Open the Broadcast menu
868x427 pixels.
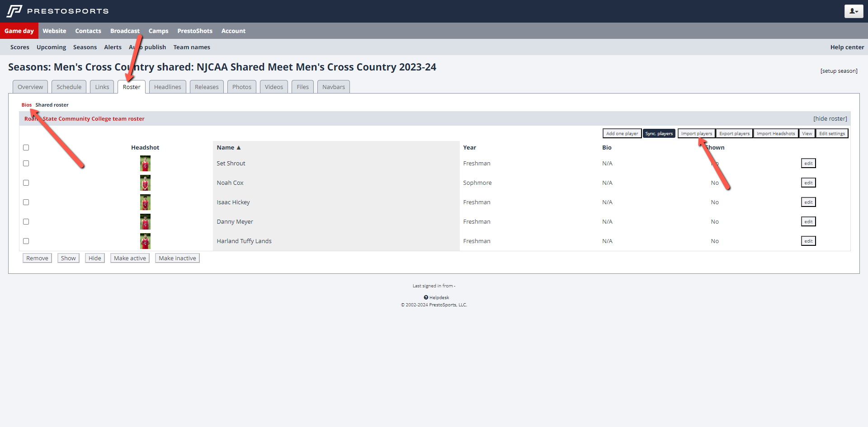[125, 31]
